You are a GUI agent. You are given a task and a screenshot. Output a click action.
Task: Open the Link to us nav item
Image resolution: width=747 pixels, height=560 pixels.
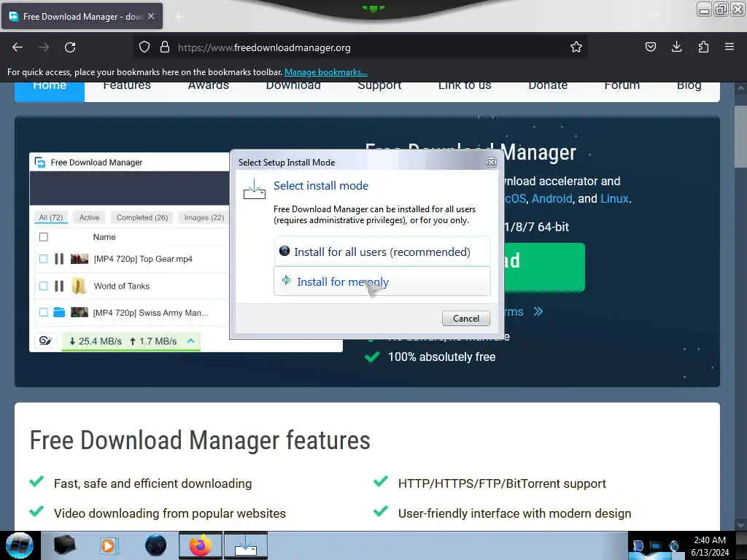[465, 86]
